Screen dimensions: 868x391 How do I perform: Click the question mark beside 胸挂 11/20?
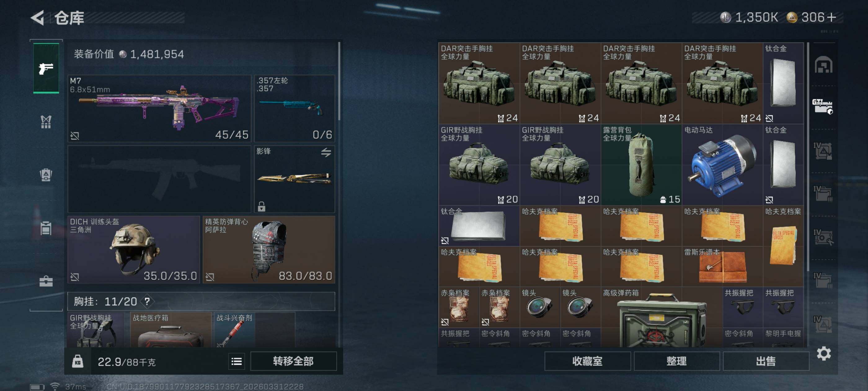point(147,301)
